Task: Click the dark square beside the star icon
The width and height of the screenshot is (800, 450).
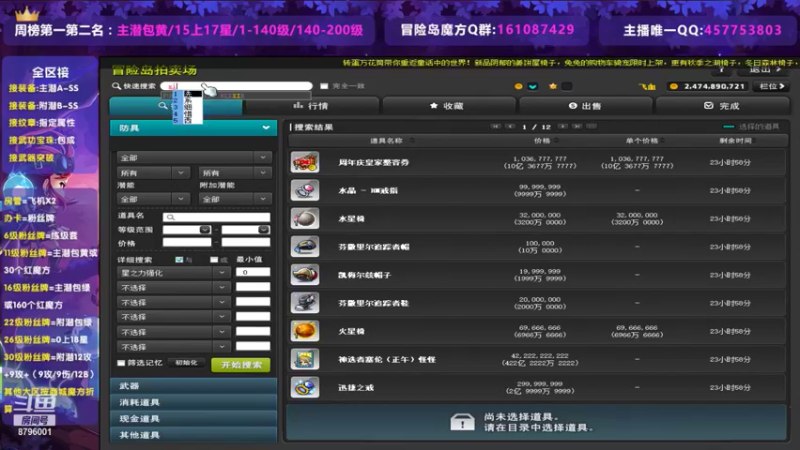Action: click(x=567, y=86)
